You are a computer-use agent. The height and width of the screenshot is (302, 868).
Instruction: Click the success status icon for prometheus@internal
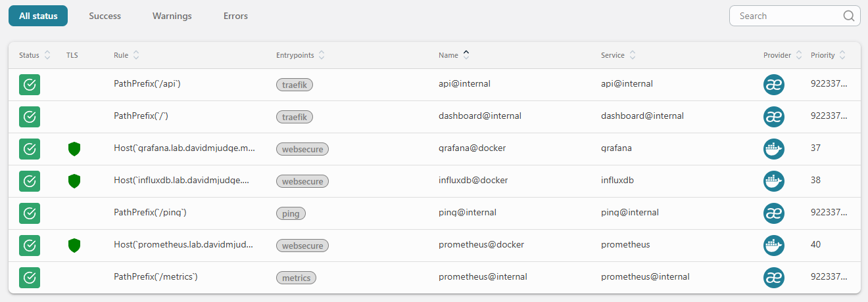point(30,278)
